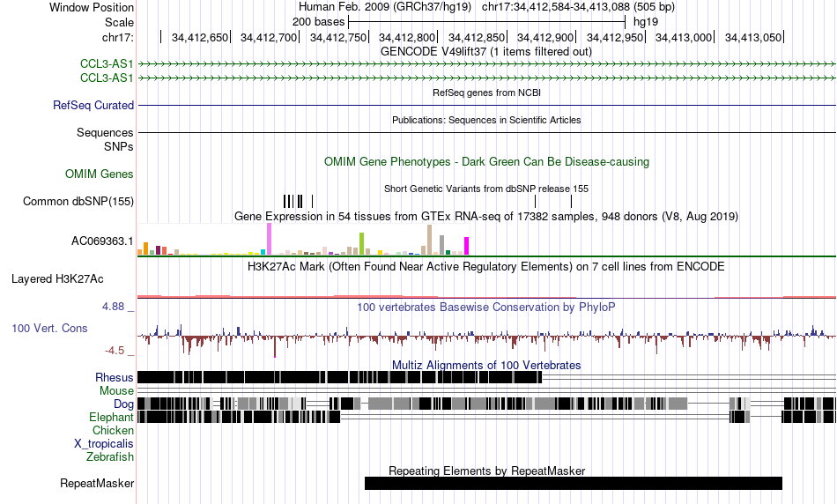
Task: Click 'Publications: Sequences in Scientific Articles' title
Action: 486,120
